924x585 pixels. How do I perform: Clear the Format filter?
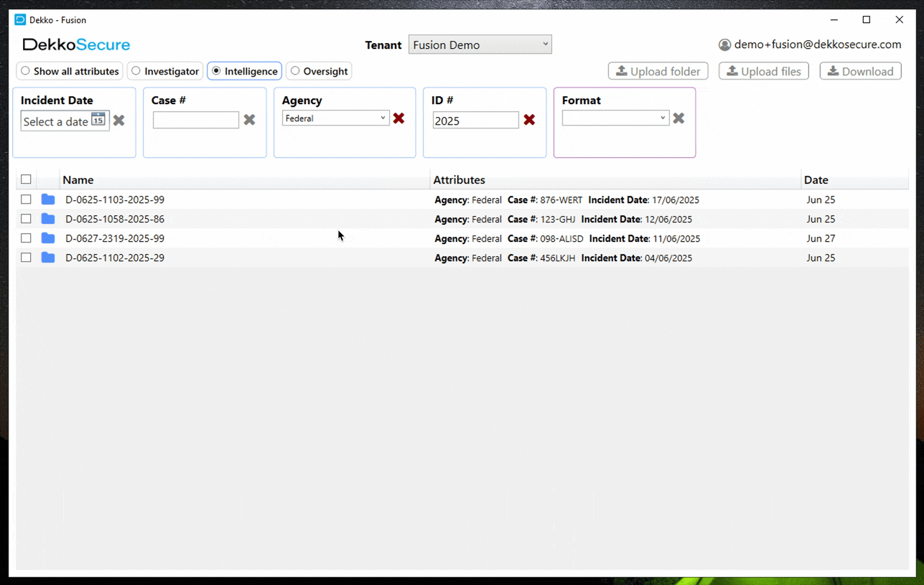tap(679, 118)
